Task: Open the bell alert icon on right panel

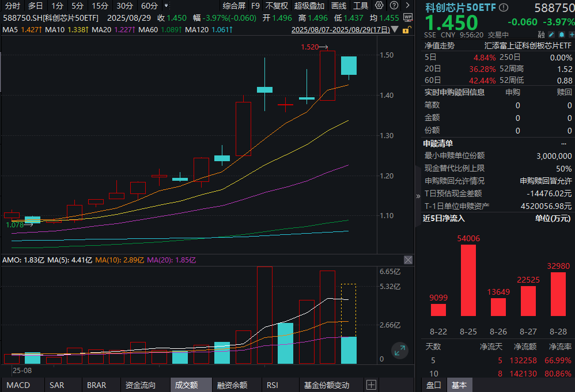Action: [562, 35]
